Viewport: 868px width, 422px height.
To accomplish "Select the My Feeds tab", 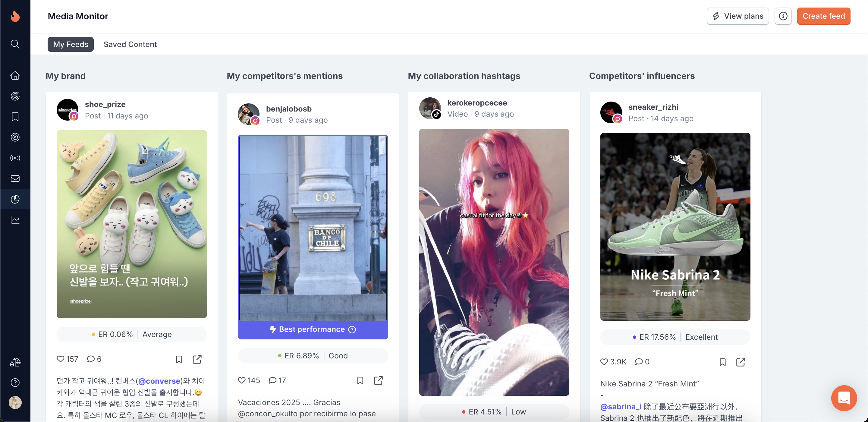I will [x=71, y=44].
